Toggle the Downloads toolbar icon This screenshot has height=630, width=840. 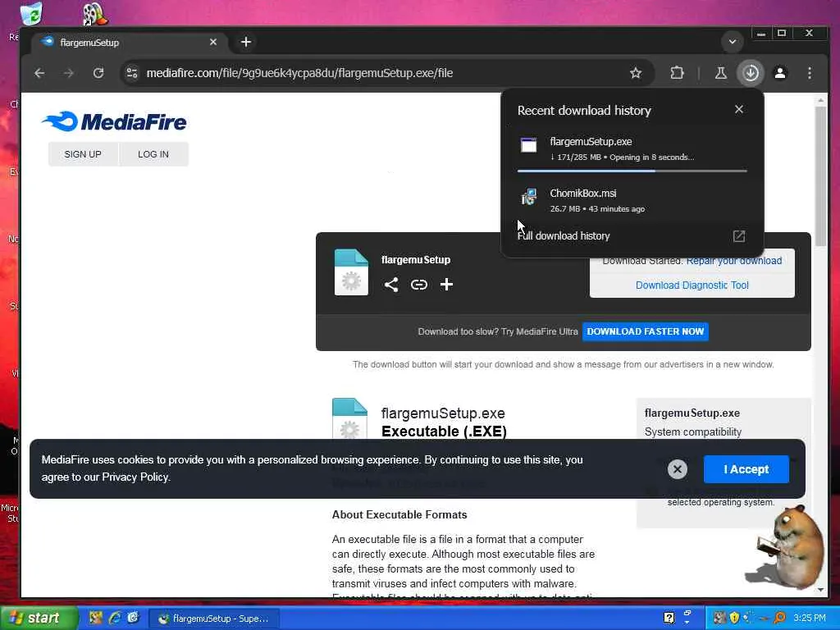tap(751, 73)
